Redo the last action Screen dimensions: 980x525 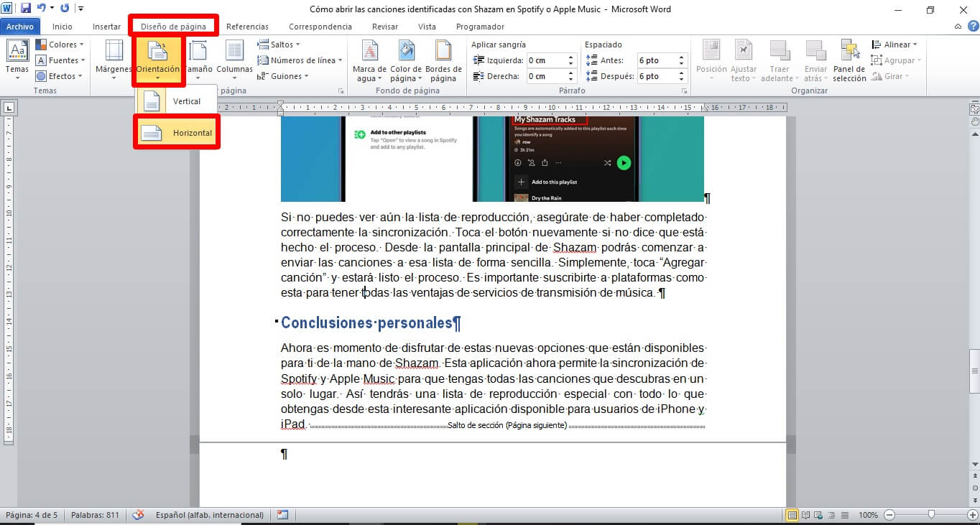[65, 9]
